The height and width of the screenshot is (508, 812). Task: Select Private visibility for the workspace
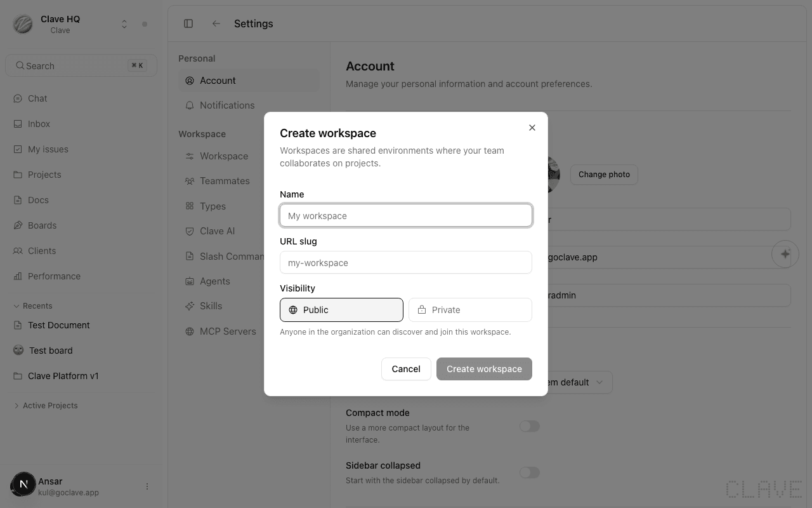pyautogui.click(x=470, y=309)
